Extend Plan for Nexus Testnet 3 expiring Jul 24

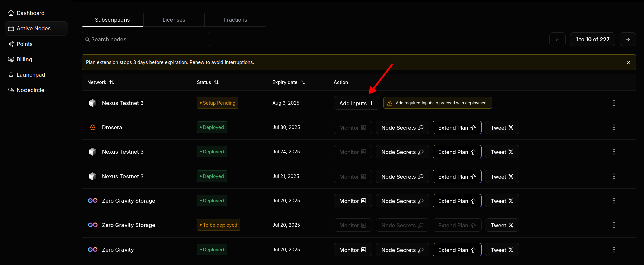pos(457,152)
